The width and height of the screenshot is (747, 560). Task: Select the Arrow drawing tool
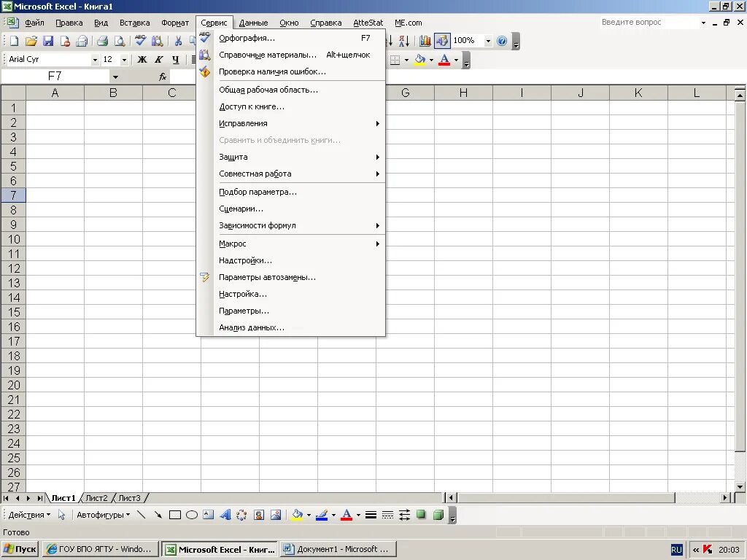(x=158, y=515)
